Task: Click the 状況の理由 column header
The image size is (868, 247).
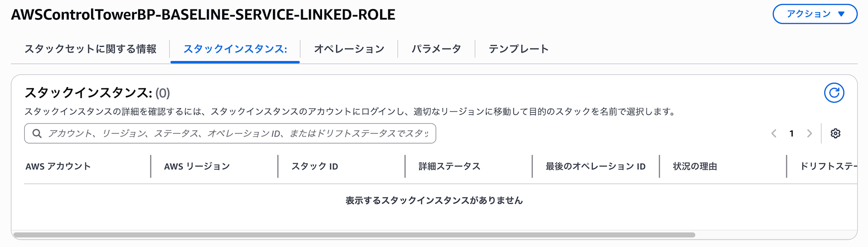Action: (695, 166)
